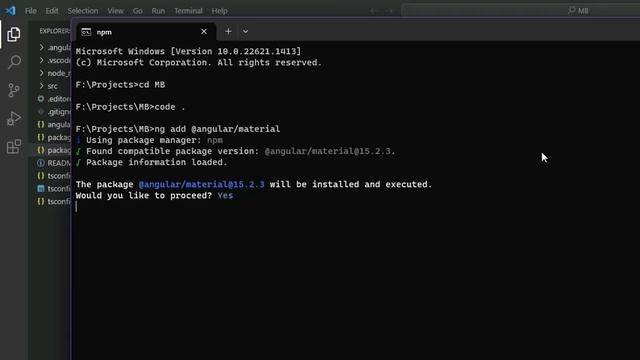Open the Help menu
The width and height of the screenshot is (640, 360).
coord(220,11)
